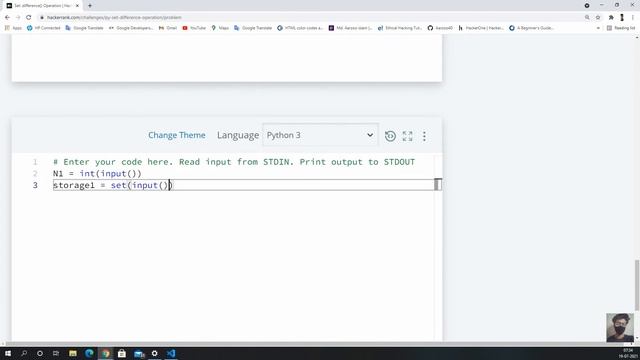Open File Explorer from taskbar
This screenshot has height=360, width=640.
click(73, 353)
